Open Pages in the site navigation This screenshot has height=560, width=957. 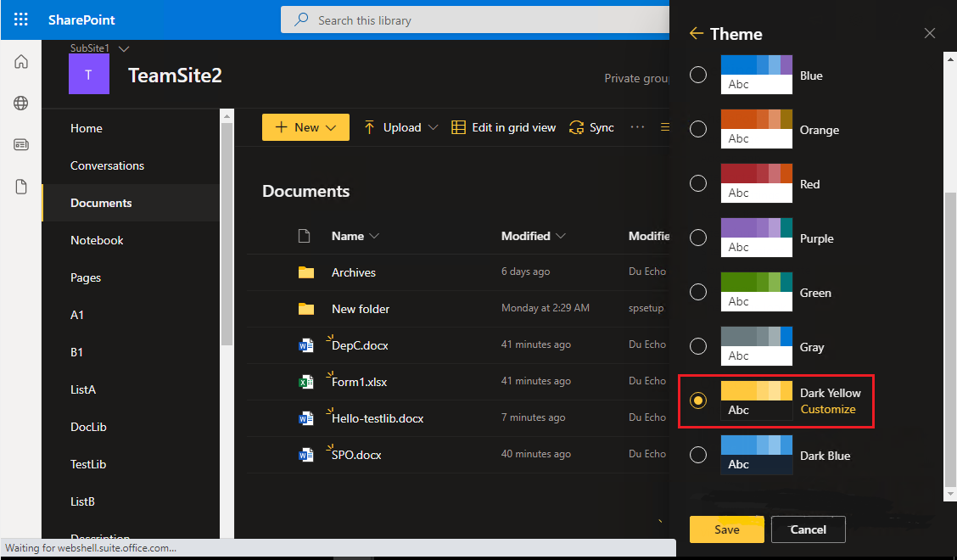click(86, 277)
